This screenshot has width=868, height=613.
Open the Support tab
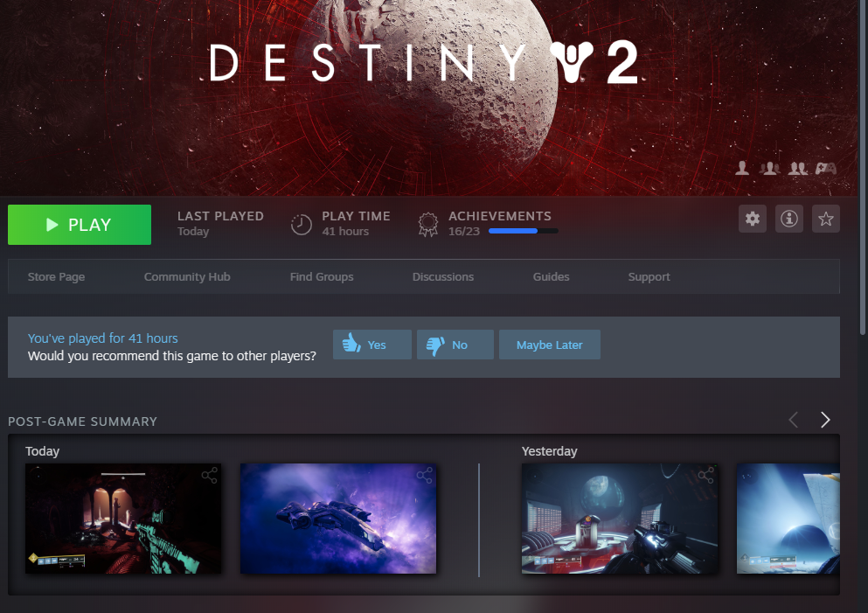(x=649, y=277)
